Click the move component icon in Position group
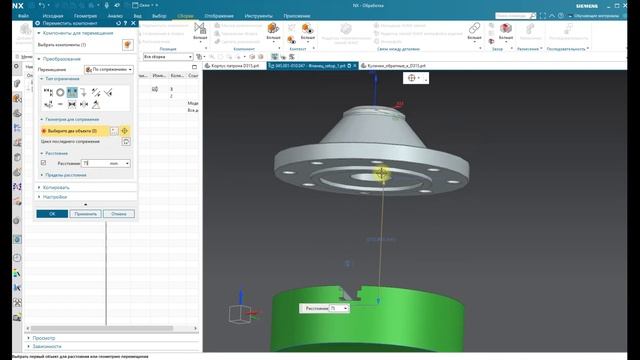 200,28
